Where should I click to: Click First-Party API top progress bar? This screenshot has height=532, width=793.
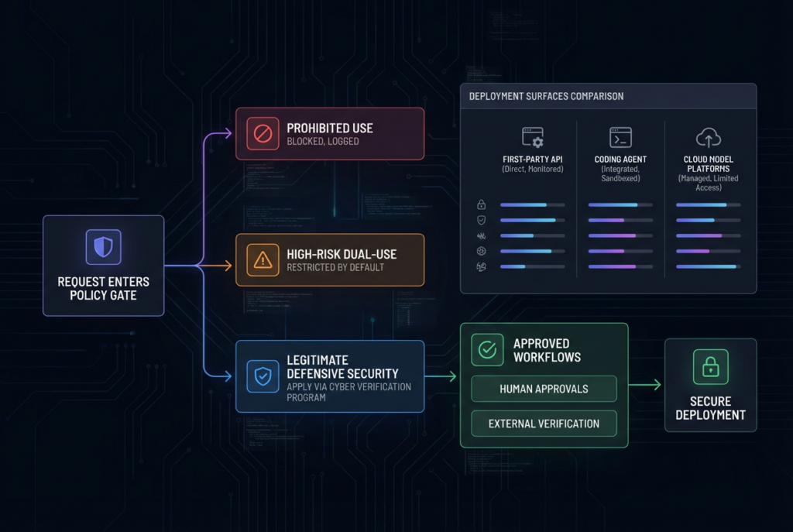(533, 205)
